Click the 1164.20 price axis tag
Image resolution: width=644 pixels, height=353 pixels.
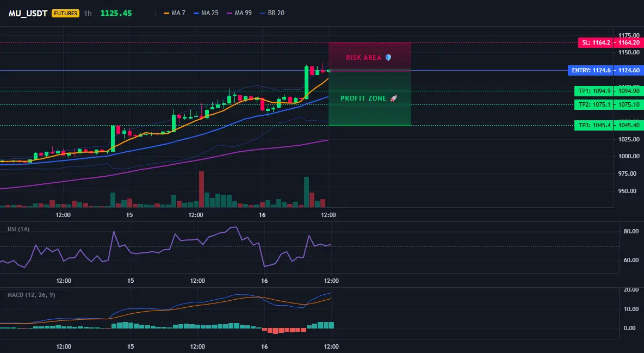[629, 43]
